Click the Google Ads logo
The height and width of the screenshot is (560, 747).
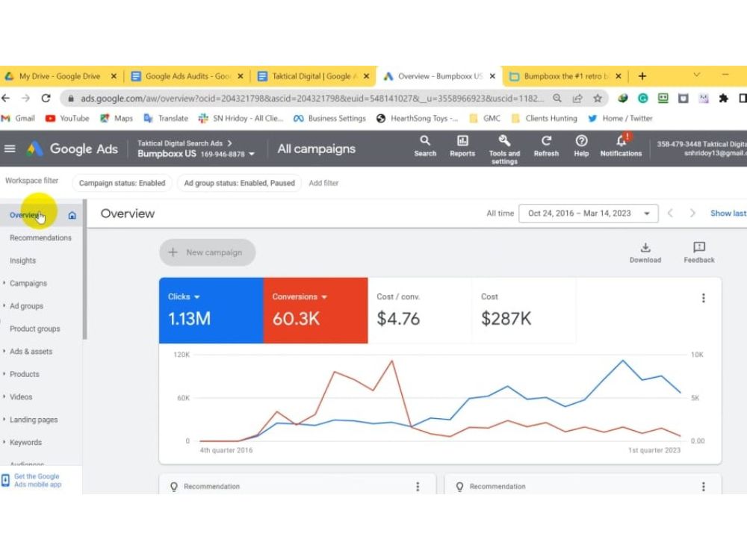tap(72, 149)
